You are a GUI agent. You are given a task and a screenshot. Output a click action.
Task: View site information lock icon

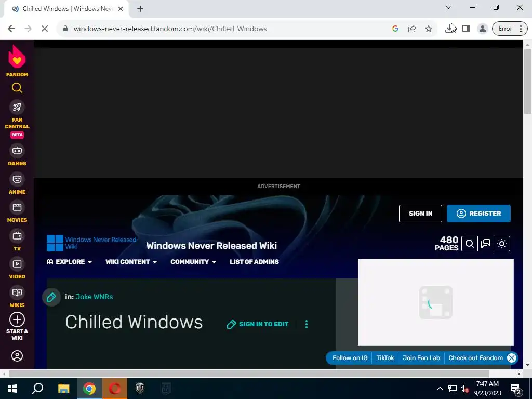(65, 29)
